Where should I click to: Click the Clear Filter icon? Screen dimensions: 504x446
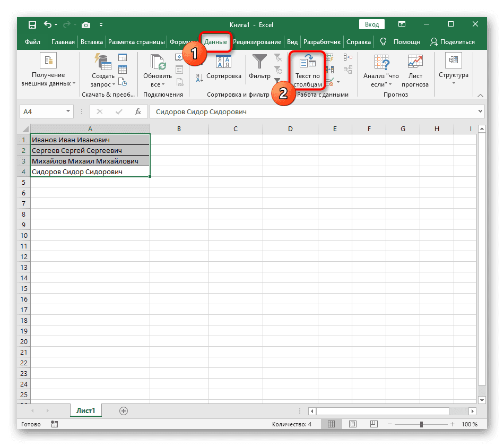(277, 58)
